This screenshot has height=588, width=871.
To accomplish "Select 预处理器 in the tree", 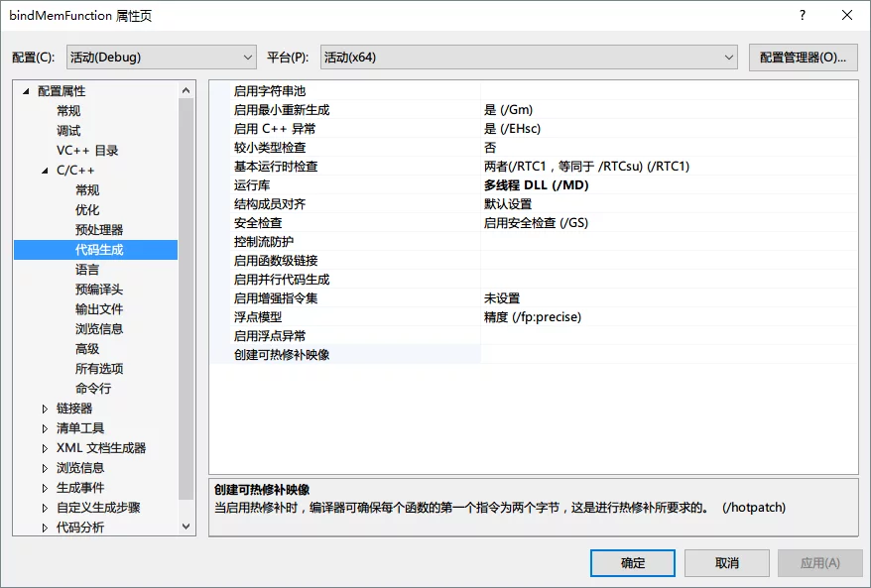I will (x=99, y=230).
